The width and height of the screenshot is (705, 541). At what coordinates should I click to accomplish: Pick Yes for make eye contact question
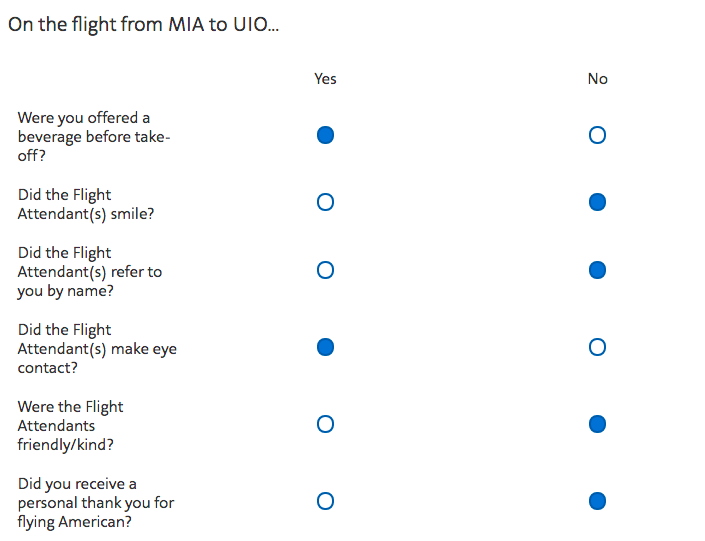[325, 347]
